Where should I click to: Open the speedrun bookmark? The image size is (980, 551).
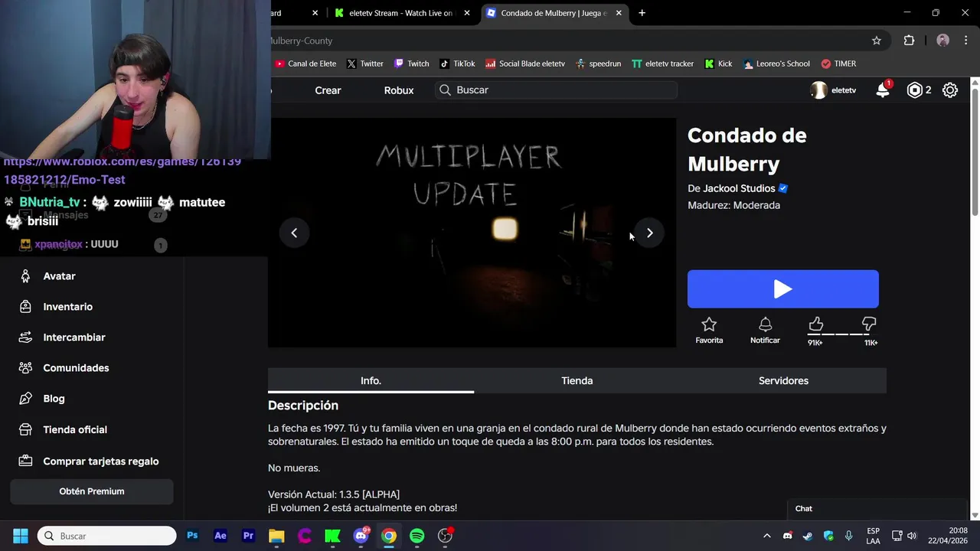click(598, 64)
